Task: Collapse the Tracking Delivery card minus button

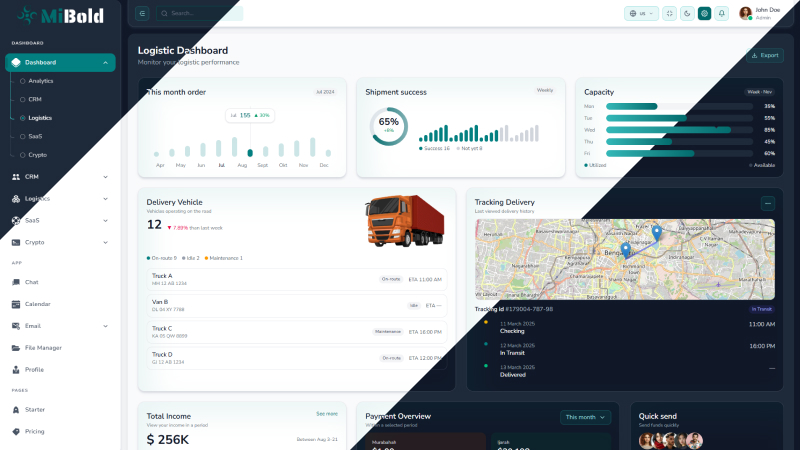Action: [767, 204]
